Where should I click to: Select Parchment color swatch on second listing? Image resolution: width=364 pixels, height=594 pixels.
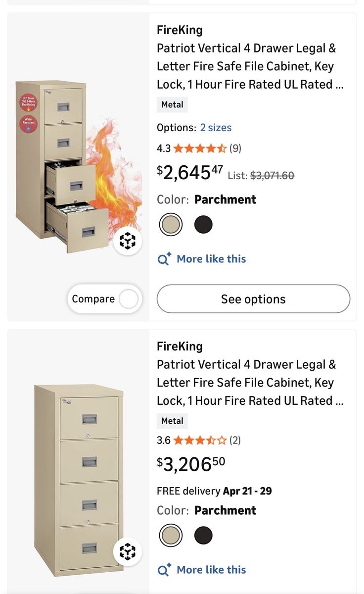(171, 535)
